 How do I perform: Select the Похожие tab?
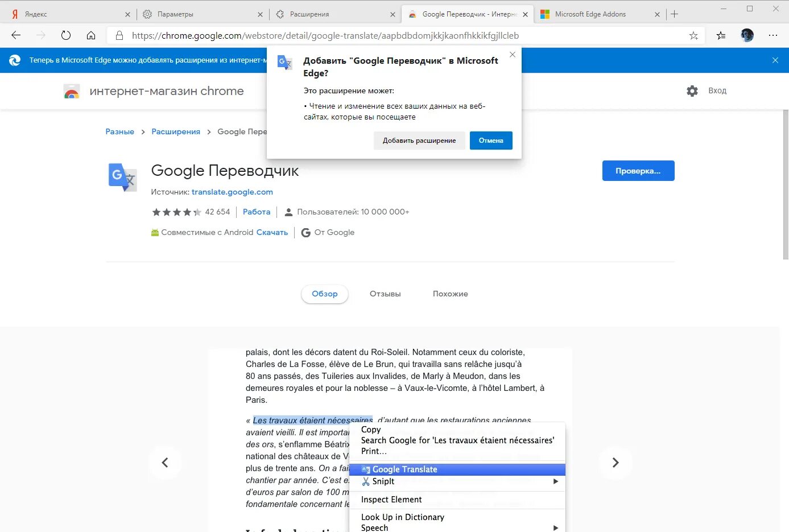coord(450,294)
